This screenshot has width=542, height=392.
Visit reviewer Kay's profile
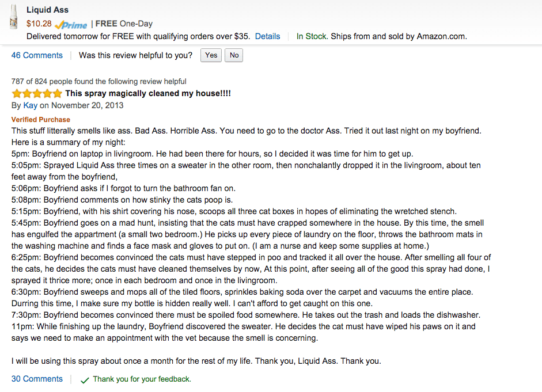(x=30, y=105)
